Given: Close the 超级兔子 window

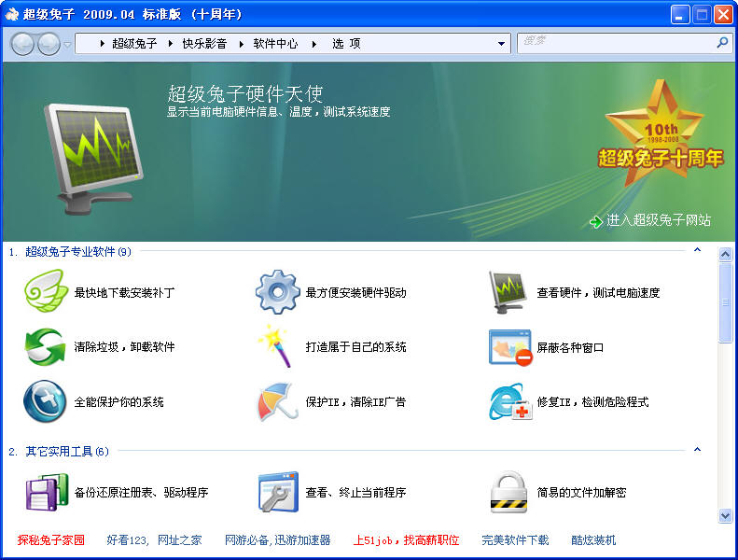Looking at the screenshot, I should click(x=723, y=15).
